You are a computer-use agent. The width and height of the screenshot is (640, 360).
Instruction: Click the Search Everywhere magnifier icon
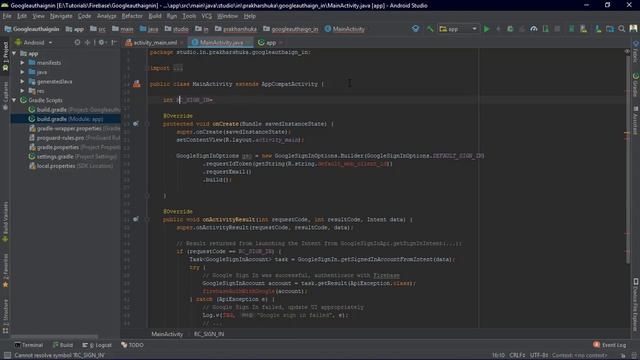click(621, 29)
